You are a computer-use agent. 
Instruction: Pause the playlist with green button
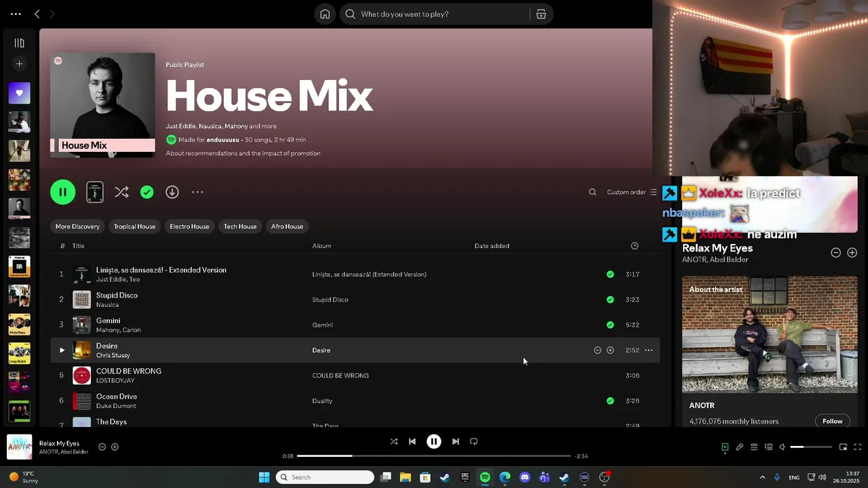[63, 192]
